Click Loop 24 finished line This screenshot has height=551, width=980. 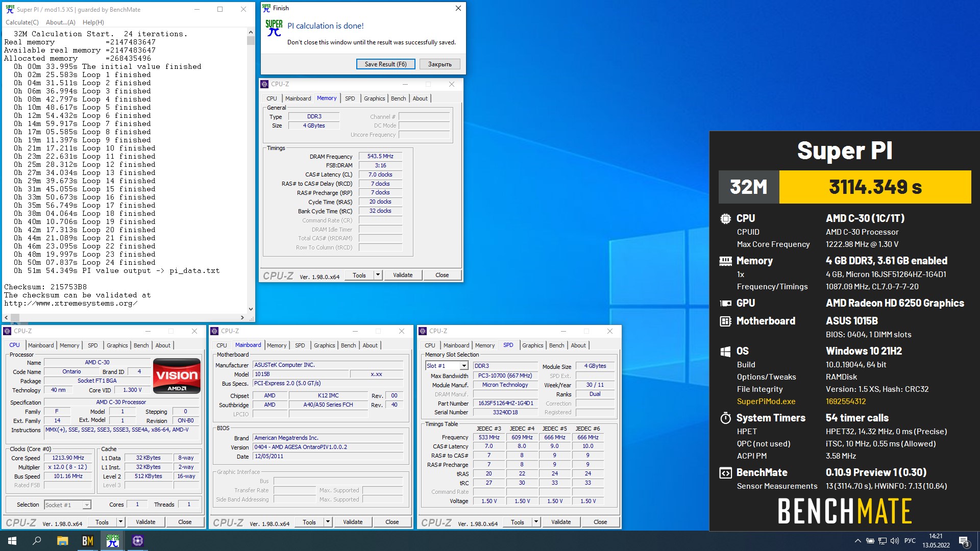click(x=85, y=263)
